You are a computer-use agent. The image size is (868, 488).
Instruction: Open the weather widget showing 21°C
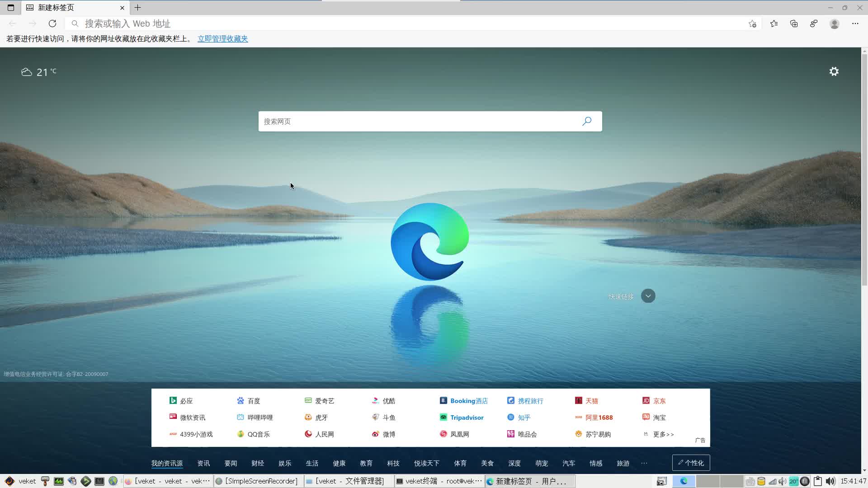click(39, 72)
